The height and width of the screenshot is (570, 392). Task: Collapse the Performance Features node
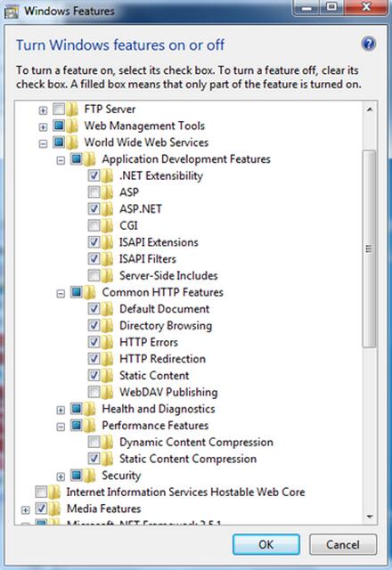61,427
